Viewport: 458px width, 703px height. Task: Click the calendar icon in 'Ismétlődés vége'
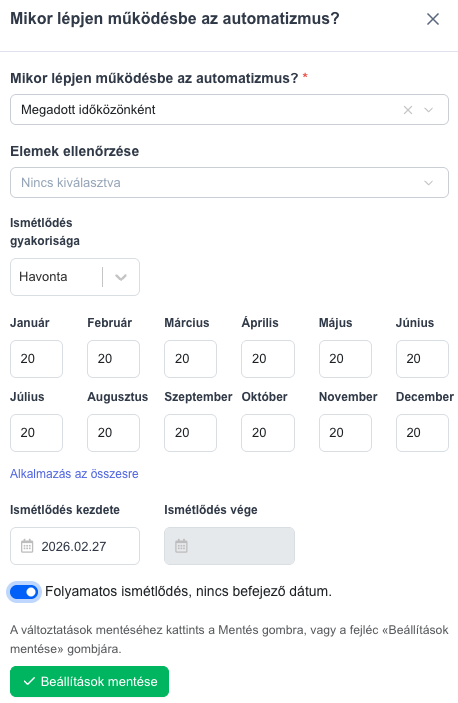[x=181, y=546]
